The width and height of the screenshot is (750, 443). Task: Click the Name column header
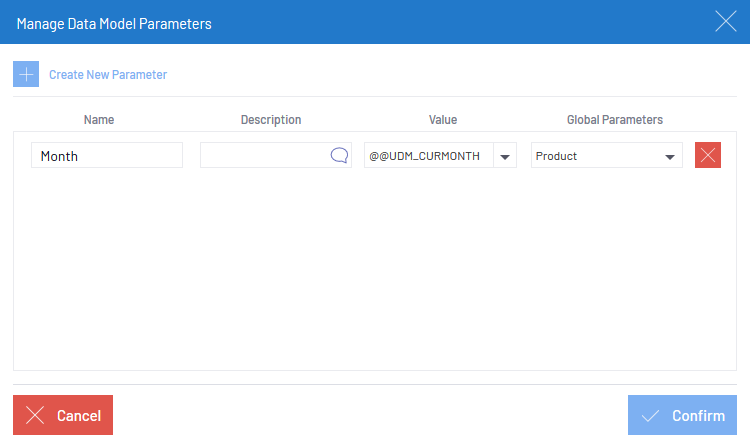tap(99, 120)
